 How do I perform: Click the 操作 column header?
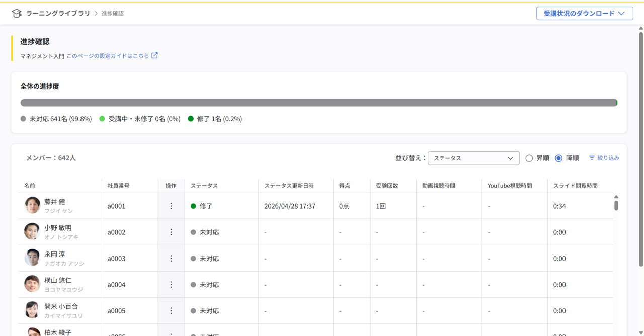(171, 186)
